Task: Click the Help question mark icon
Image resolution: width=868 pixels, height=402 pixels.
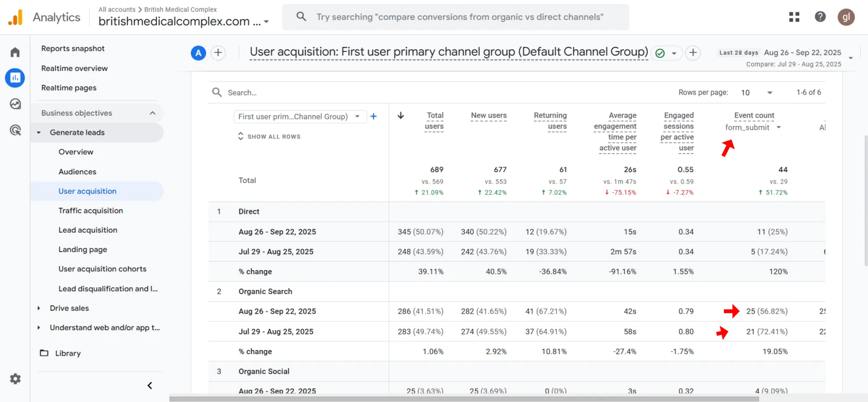Action: coord(820,17)
